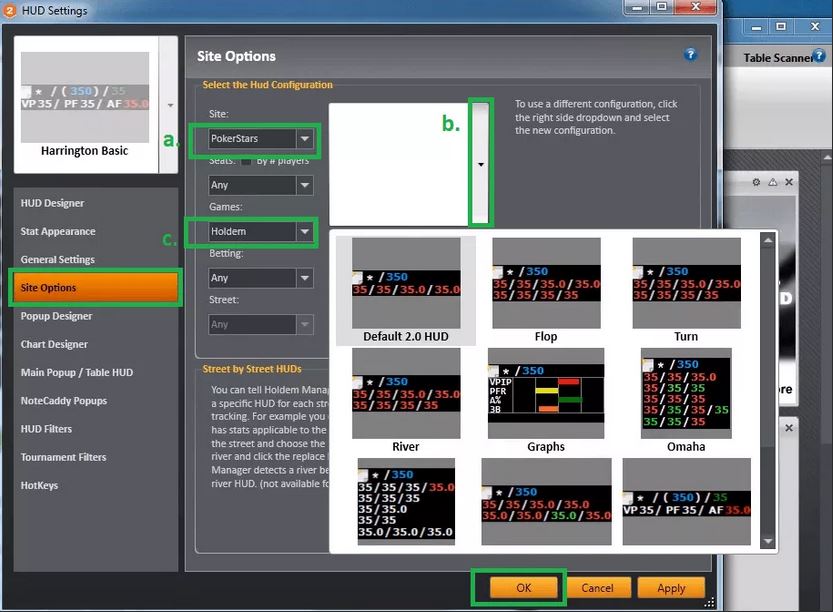Open the Popup Designer section
This screenshot has width=833, height=612.
point(56,316)
